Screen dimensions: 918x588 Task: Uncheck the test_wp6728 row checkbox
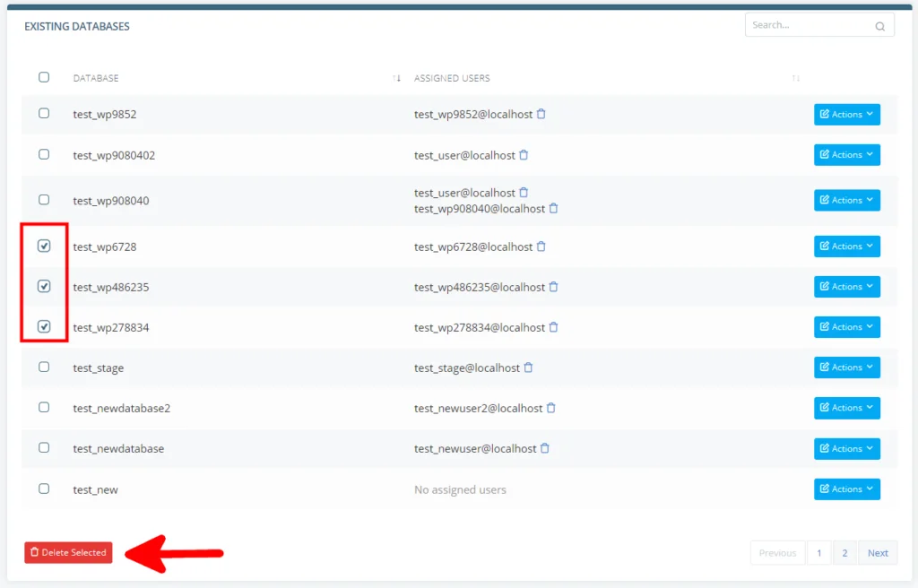pyautogui.click(x=44, y=246)
